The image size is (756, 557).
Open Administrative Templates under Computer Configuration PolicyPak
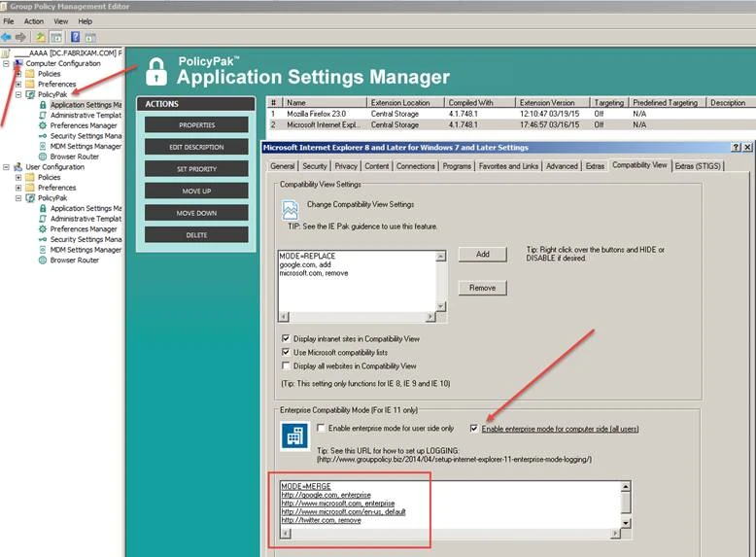(86, 115)
